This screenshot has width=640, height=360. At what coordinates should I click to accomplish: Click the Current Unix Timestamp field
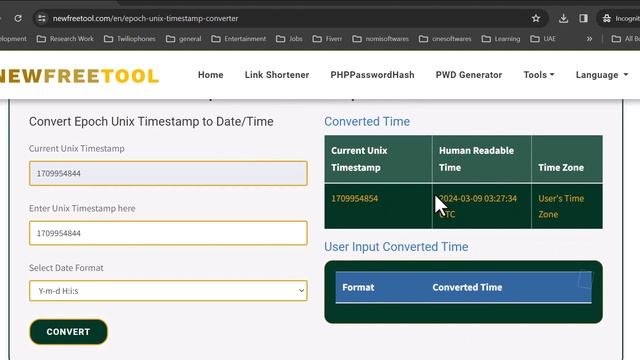(168, 173)
